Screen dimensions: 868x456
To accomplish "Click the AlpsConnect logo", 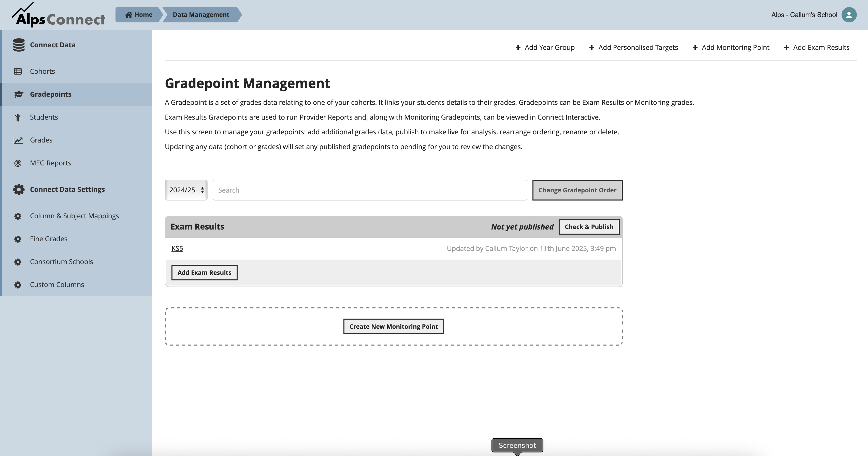I will pos(59,15).
